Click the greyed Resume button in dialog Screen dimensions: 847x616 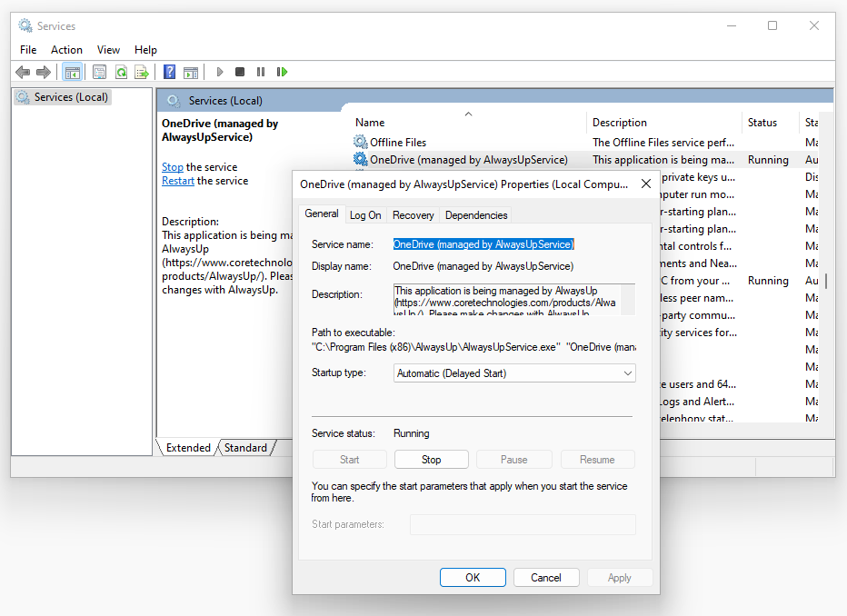pos(597,460)
